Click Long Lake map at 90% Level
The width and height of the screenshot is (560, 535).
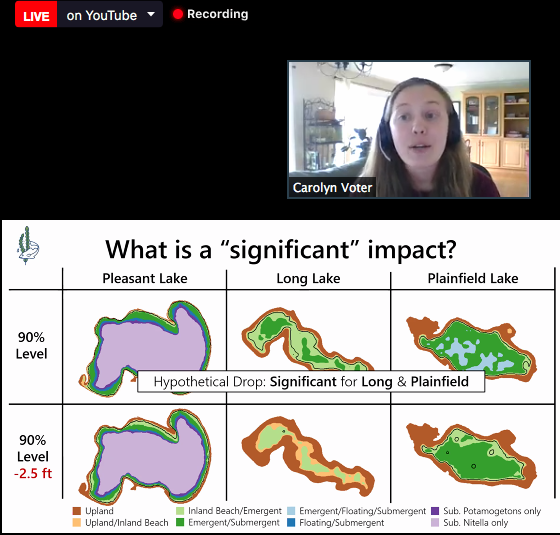(308, 339)
